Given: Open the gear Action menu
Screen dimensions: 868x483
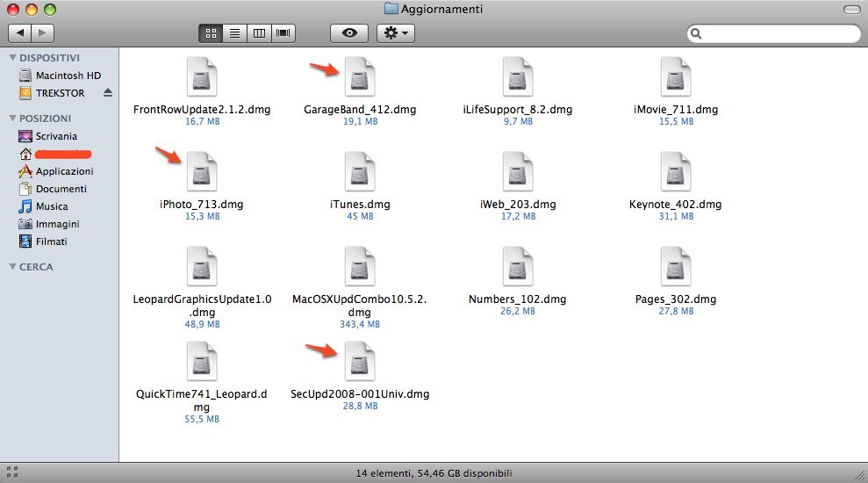Looking at the screenshot, I should tap(396, 33).
